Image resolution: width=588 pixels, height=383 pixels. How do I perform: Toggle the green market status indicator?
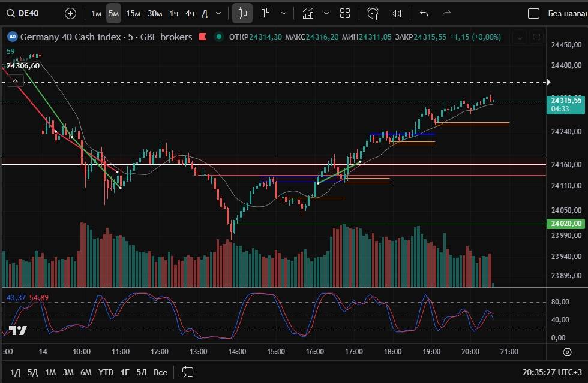click(219, 37)
